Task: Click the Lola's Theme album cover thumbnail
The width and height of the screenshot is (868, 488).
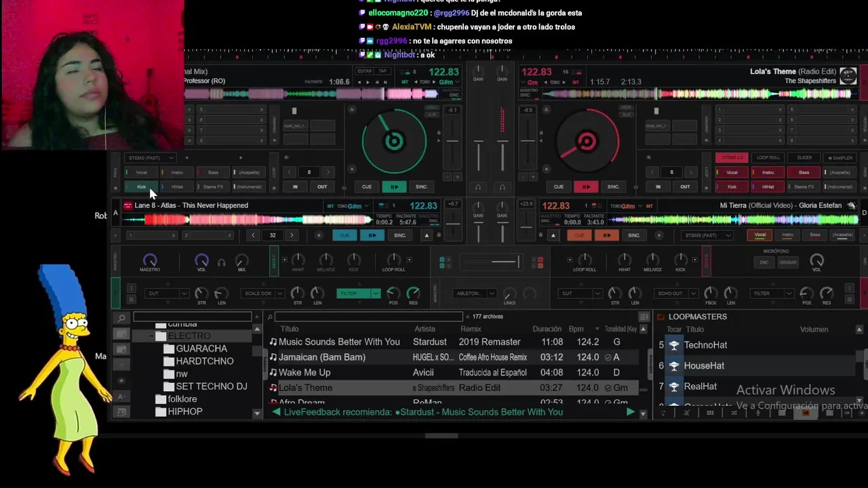Action: pyautogui.click(x=848, y=76)
